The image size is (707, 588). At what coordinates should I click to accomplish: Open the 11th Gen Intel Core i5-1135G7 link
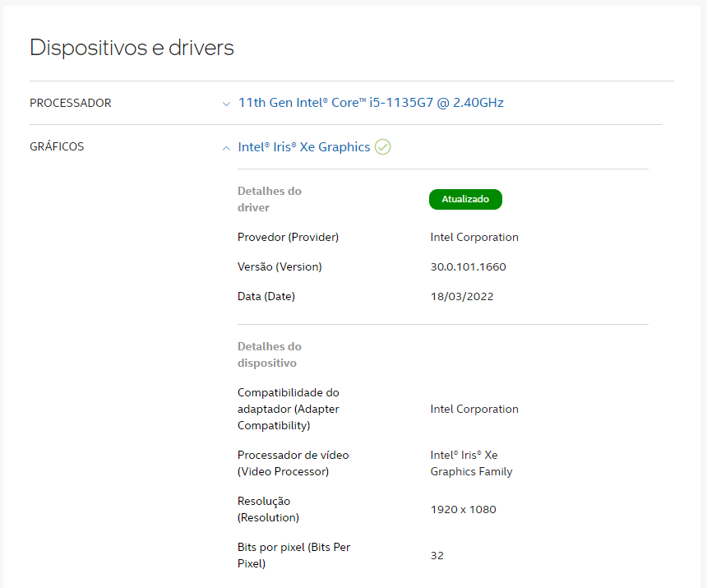[x=371, y=103]
